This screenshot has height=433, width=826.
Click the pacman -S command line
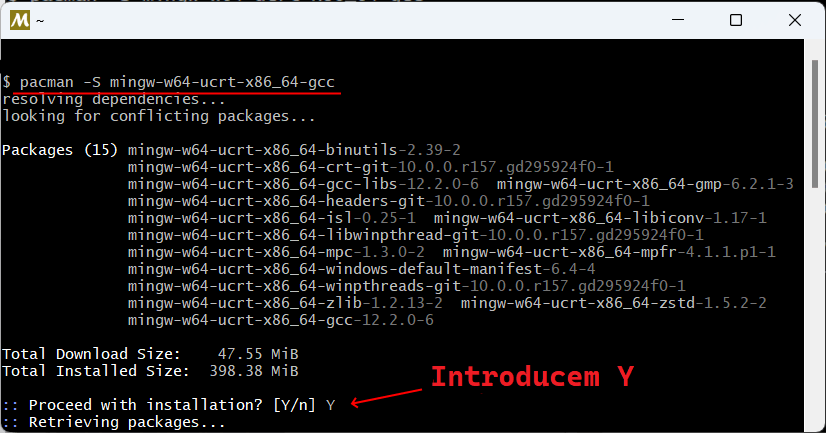click(169, 82)
